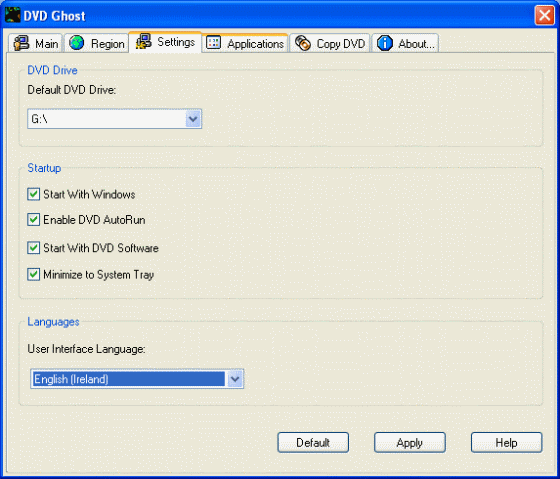Click the Applications tab grid icon
Viewport: 560px width, 479px height.
pos(214,43)
